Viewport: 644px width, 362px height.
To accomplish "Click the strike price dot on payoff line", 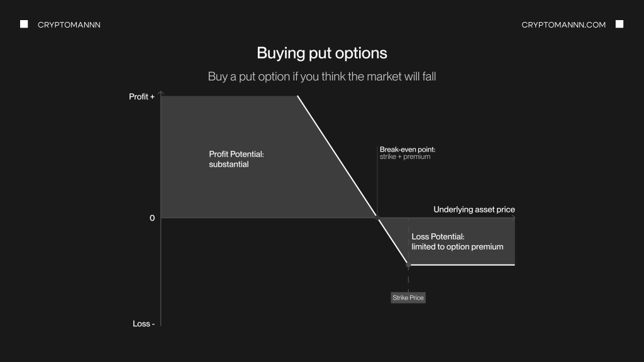I will (408, 265).
